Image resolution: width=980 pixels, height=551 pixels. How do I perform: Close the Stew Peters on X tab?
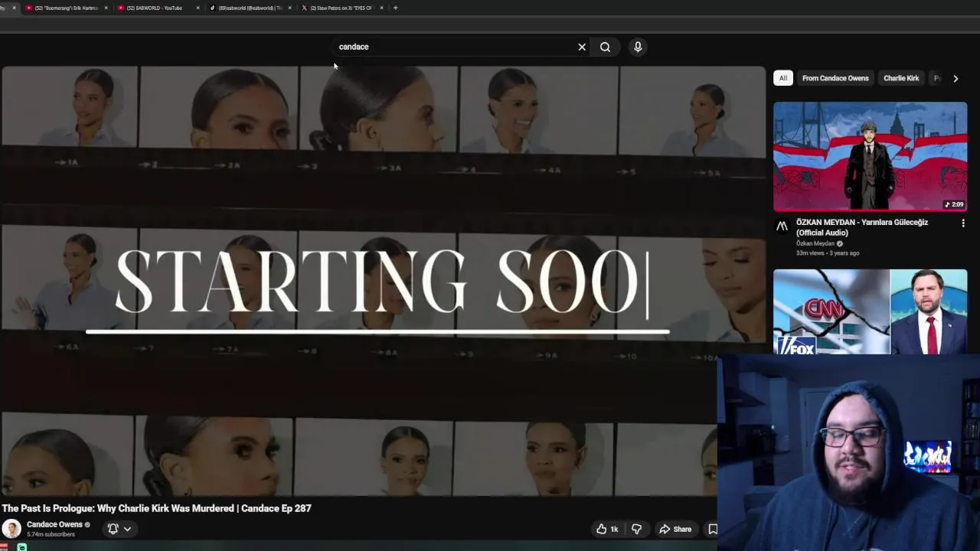coord(381,8)
